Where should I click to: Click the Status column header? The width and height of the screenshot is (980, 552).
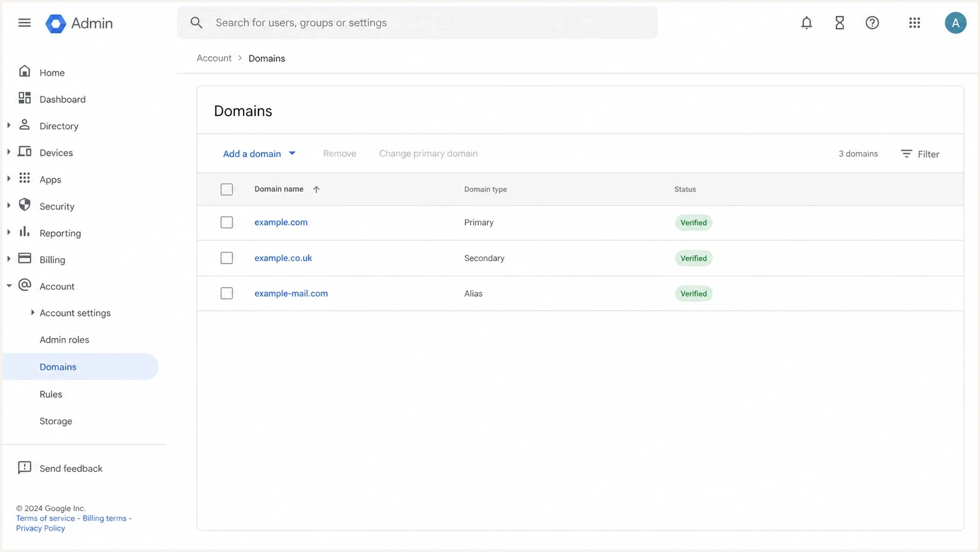click(685, 189)
